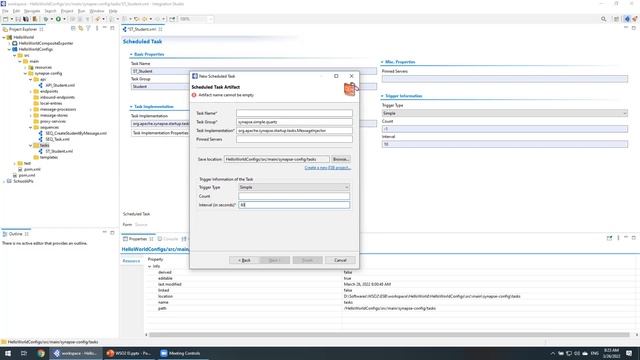Collapse the HelloWorldConfigs node
This screenshot has height=360, width=640.
9,49
